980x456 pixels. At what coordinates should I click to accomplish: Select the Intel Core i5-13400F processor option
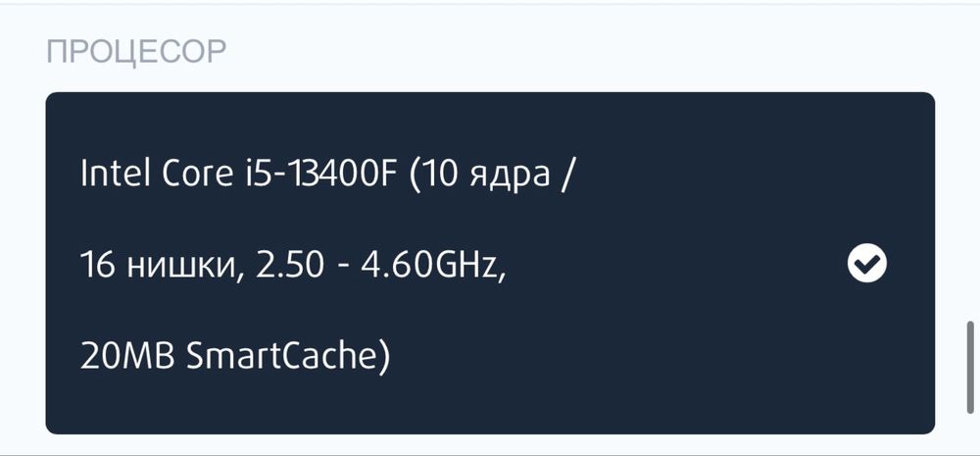pyautogui.click(x=490, y=263)
